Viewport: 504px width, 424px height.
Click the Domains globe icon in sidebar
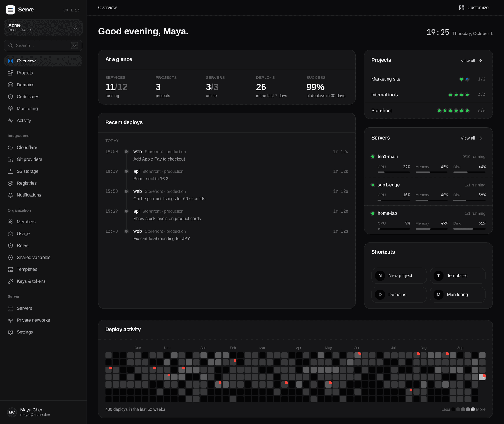[x=10, y=85]
